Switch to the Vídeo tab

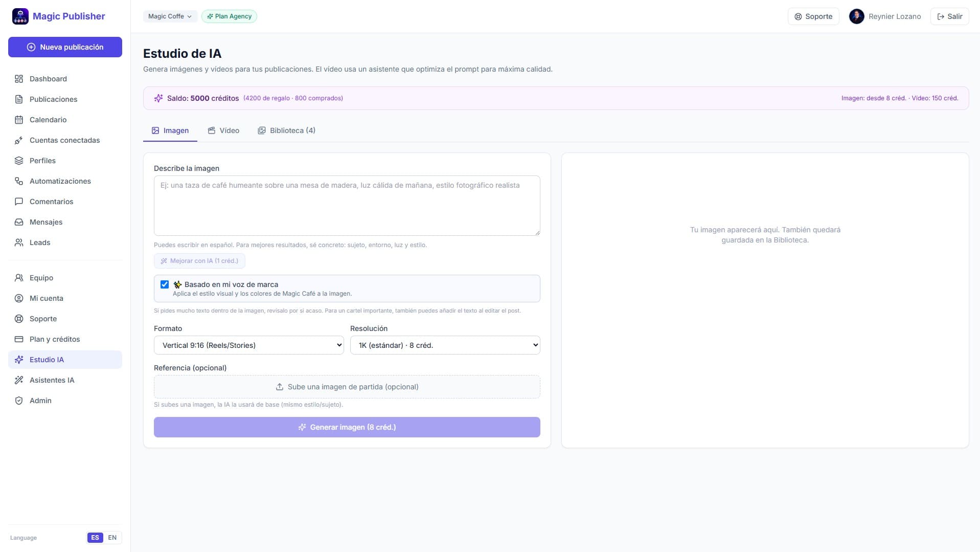pos(223,130)
